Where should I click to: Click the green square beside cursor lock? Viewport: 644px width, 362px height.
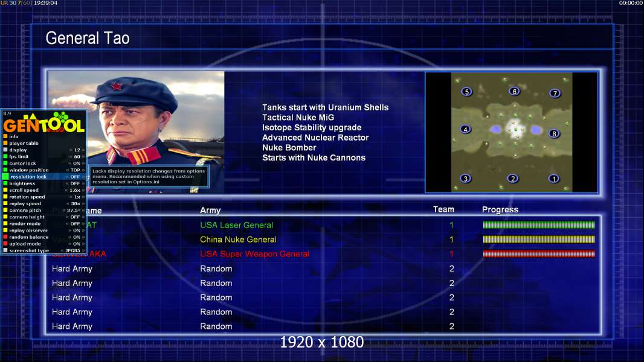click(5, 163)
